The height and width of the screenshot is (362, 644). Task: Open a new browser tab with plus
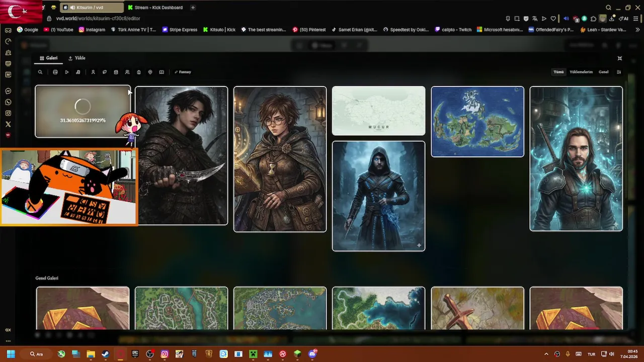click(x=193, y=8)
